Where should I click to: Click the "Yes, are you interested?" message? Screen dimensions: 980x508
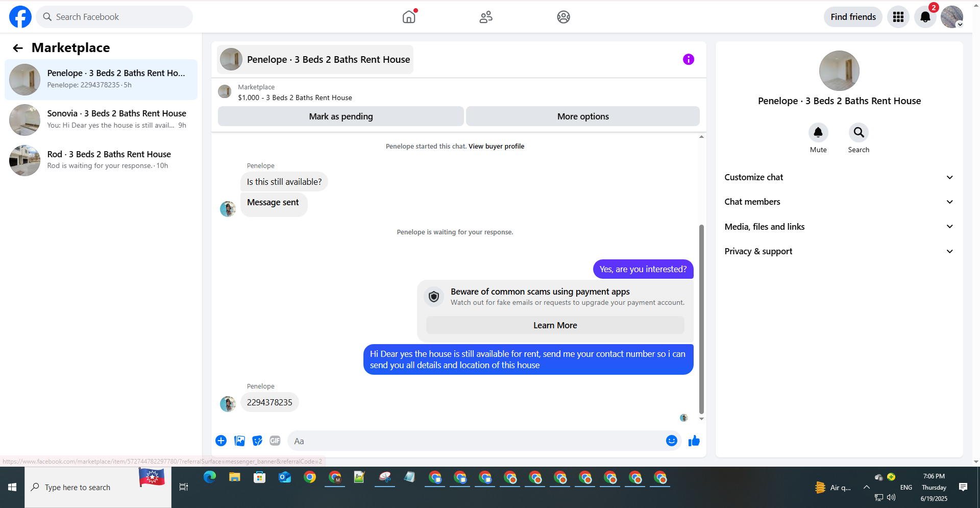[x=643, y=269]
